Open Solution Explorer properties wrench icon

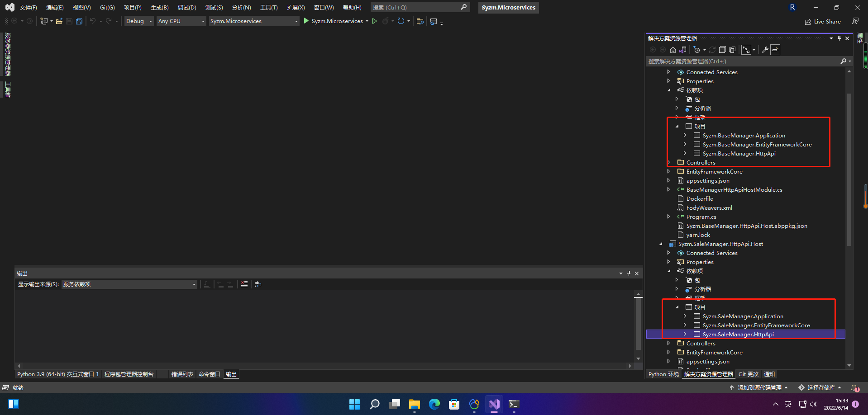tap(765, 50)
